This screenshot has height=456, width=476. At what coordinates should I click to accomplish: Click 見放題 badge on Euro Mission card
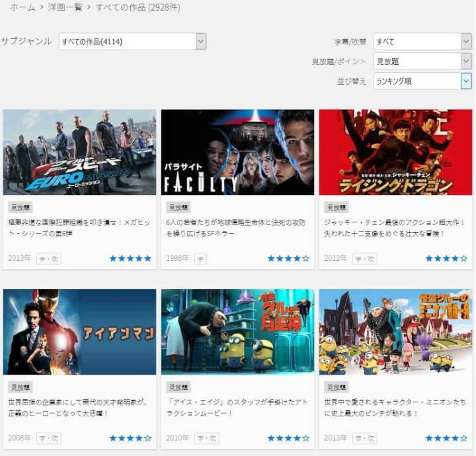tap(20, 208)
